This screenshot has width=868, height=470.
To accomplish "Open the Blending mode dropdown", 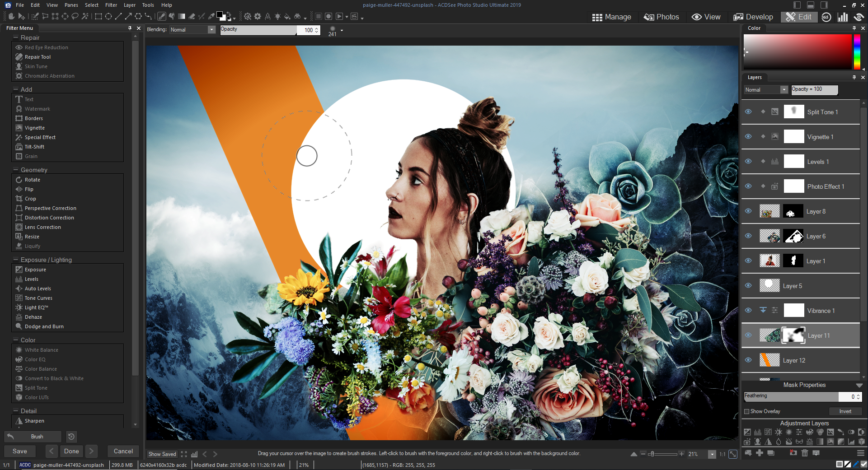I will [211, 29].
